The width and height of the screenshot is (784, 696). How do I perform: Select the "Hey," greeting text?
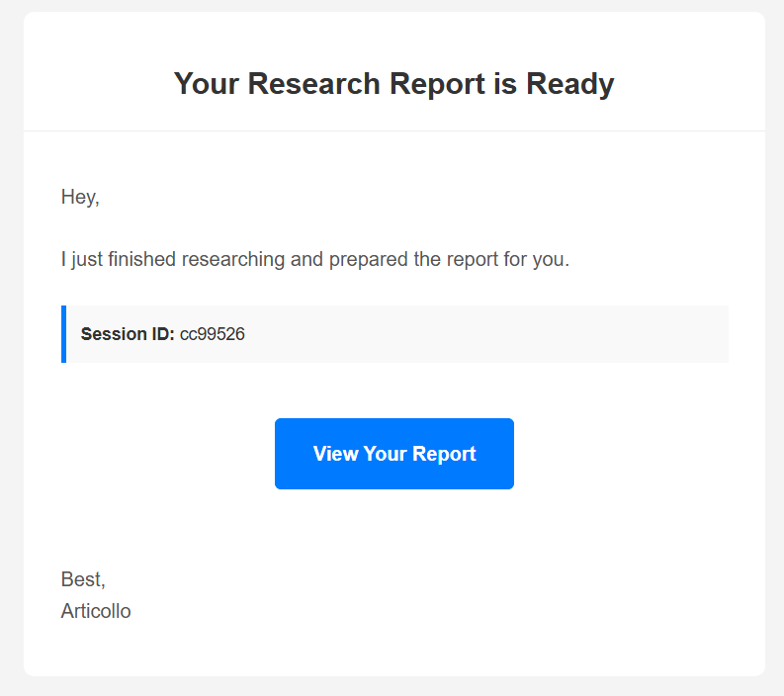point(80,197)
